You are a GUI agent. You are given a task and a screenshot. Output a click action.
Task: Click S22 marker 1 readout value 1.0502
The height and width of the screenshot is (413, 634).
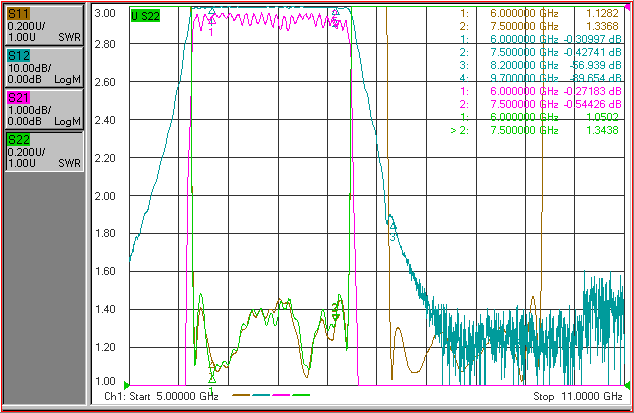pos(602,117)
